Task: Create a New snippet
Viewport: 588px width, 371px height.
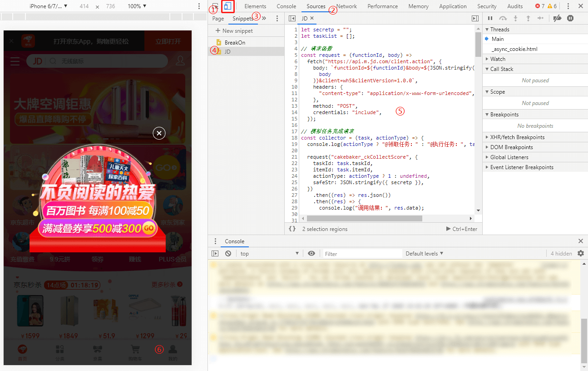Action: tap(234, 31)
